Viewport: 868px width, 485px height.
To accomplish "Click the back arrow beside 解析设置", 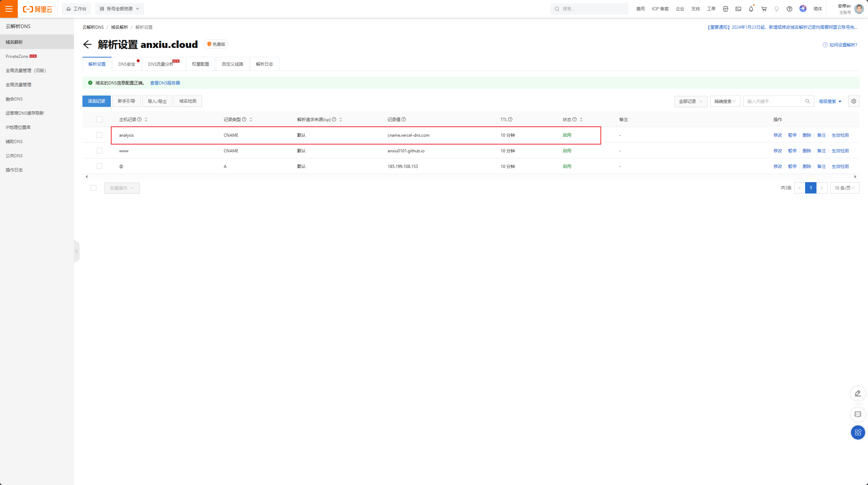I will pyautogui.click(x=87, y=44).
